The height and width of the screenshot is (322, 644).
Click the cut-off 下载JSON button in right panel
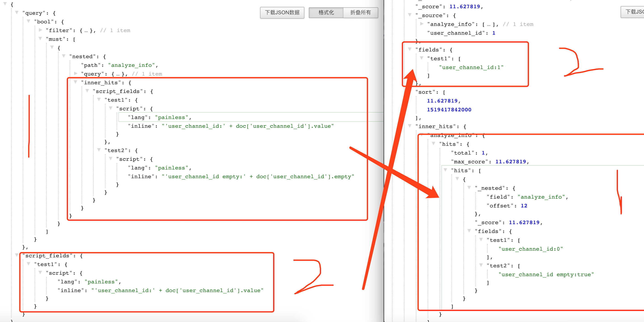(632, 12)
